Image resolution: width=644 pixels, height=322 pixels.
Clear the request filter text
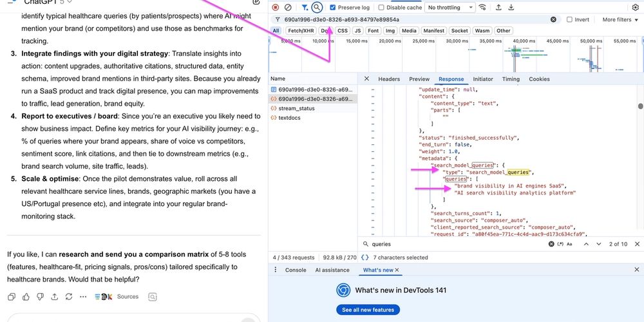pos(553,19)
